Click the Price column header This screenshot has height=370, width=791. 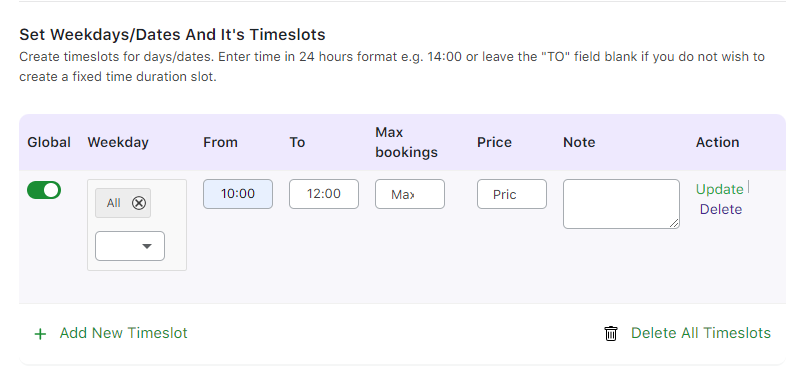pyautogui.click(x=494, y=142)
